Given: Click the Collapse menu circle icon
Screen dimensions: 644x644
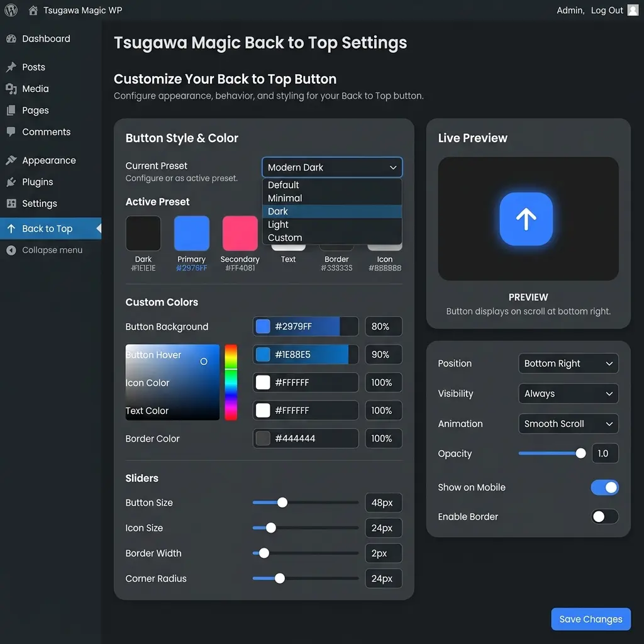Looking at the screenshot, I should click(x=11, y=250).
